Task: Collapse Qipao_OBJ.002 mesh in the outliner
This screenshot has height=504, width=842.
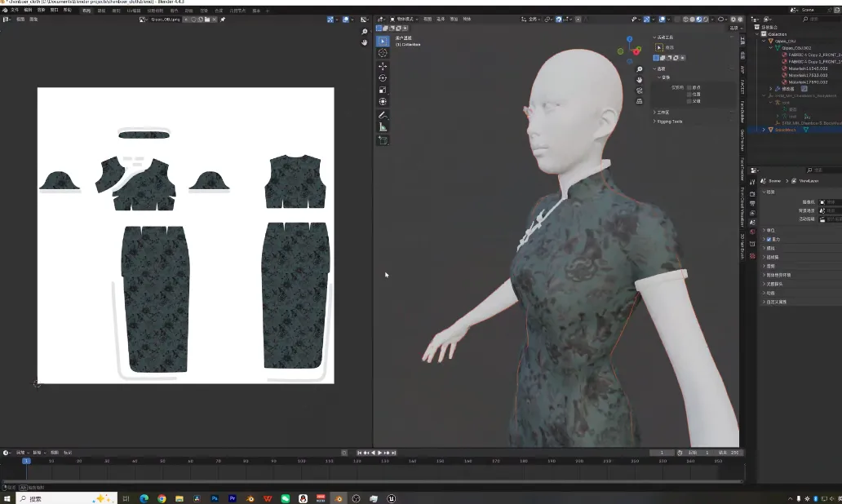Action: pos(770,48)
